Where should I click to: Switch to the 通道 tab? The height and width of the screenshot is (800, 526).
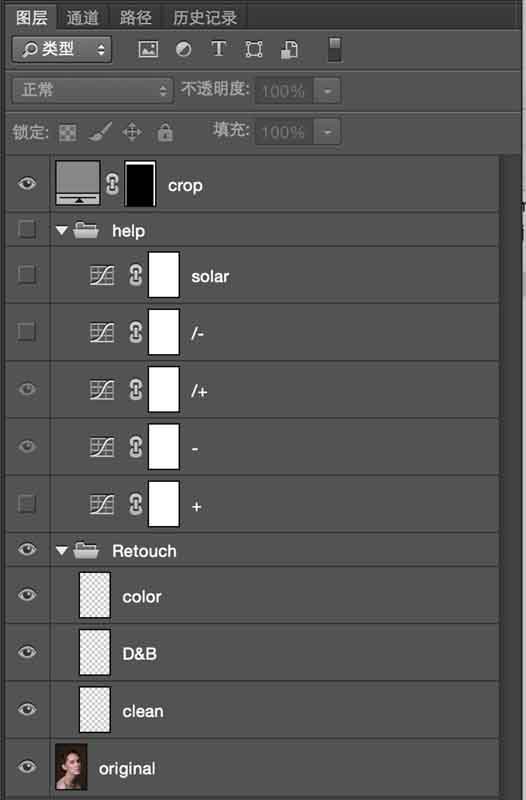point(82,17)
